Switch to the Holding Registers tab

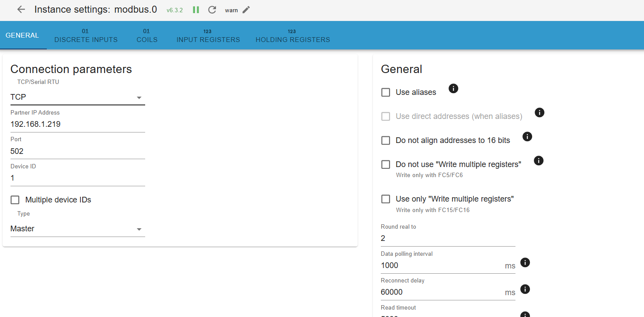tap(292, 36)
